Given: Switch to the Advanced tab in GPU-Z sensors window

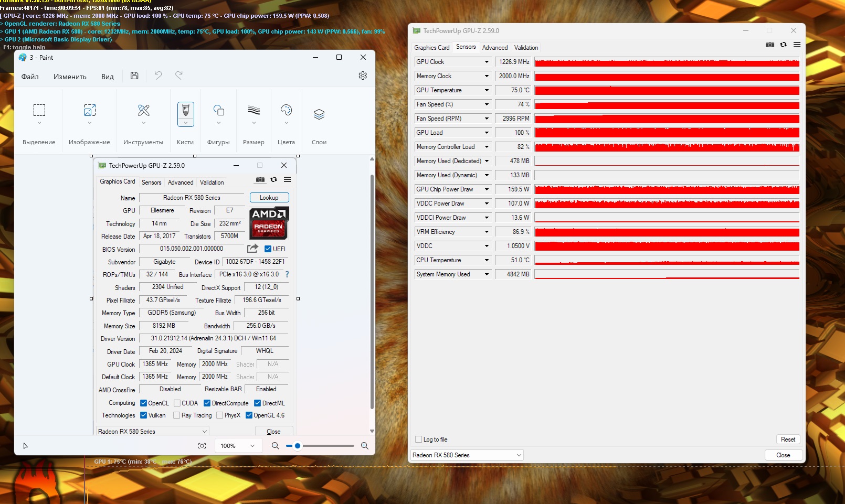Looking at the screenshot, I should pyautogui.click(x=495, y=48).
